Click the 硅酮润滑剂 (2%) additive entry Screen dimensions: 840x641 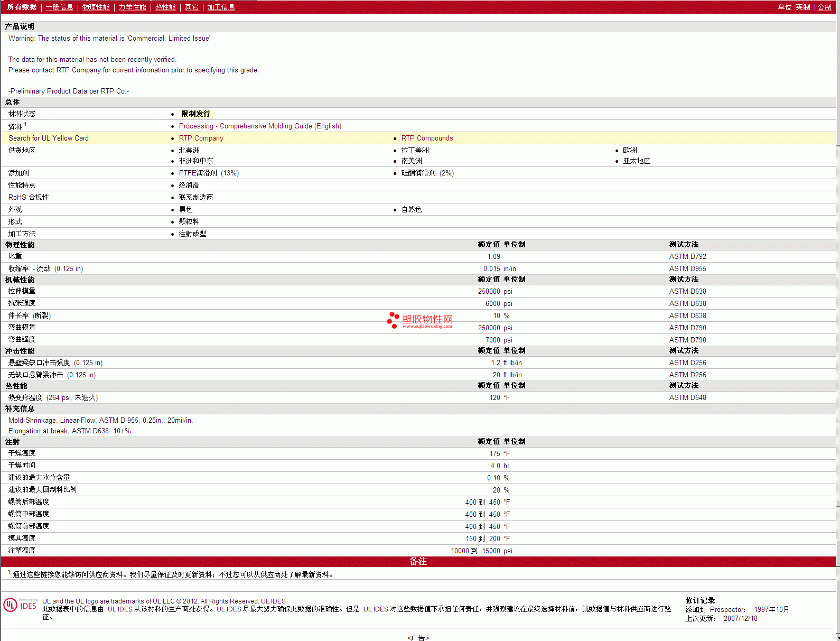[427, 173]
